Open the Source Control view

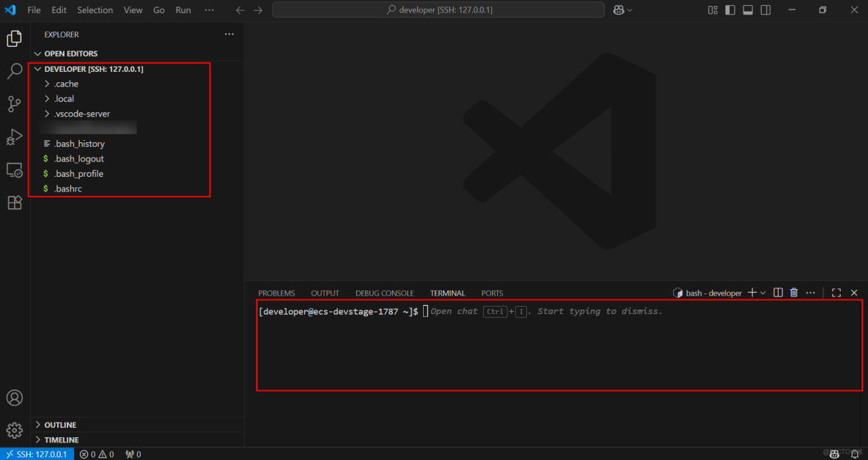pyautogui.click(x=15, y=103)
